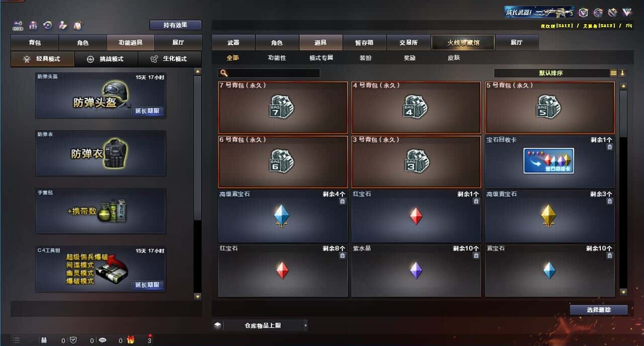Switch to 生化模式 mode filter
Image resolution: width=644 pixels, height=346 pixels.
169,59
